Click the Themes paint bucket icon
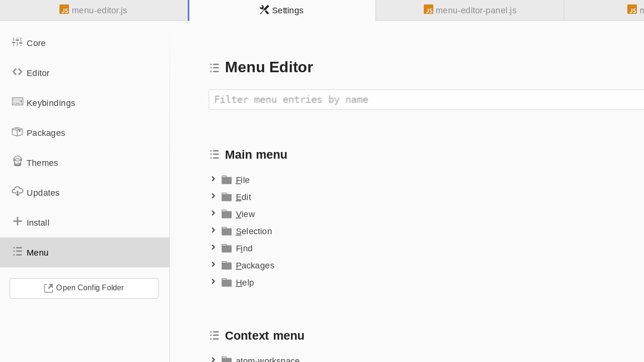 pyautogui.click(x=17, y=162)
